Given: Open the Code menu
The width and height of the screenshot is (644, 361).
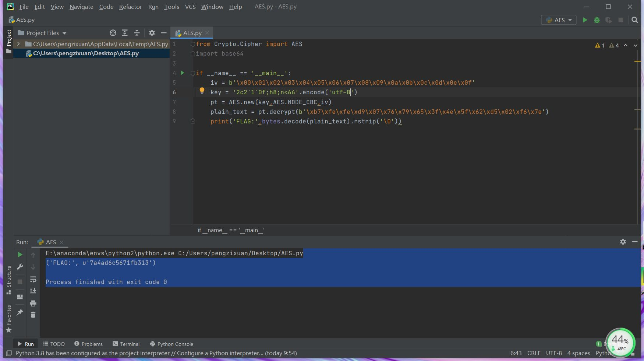Looking at the screenshot, I should [106, 7].
